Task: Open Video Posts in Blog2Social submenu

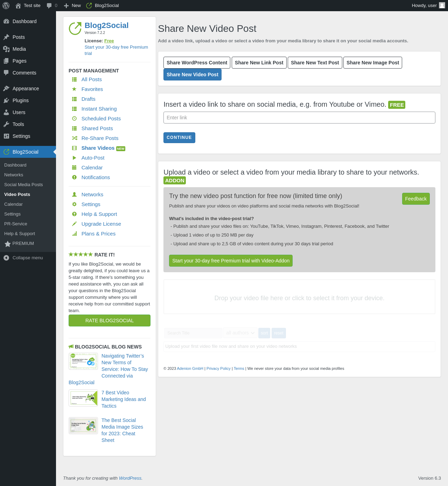Action: click(x=17, y=195)
